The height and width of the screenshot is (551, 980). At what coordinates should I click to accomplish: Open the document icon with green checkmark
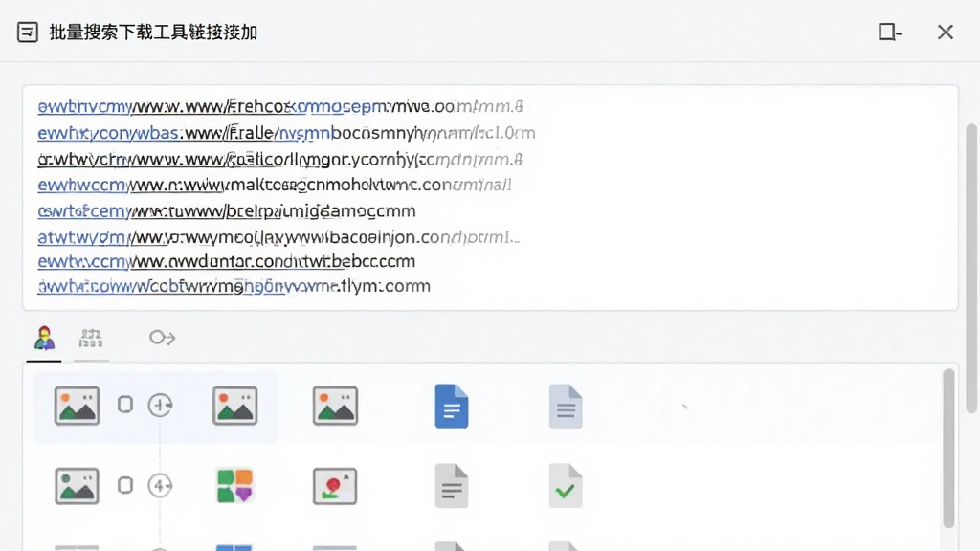click(566, 485)
